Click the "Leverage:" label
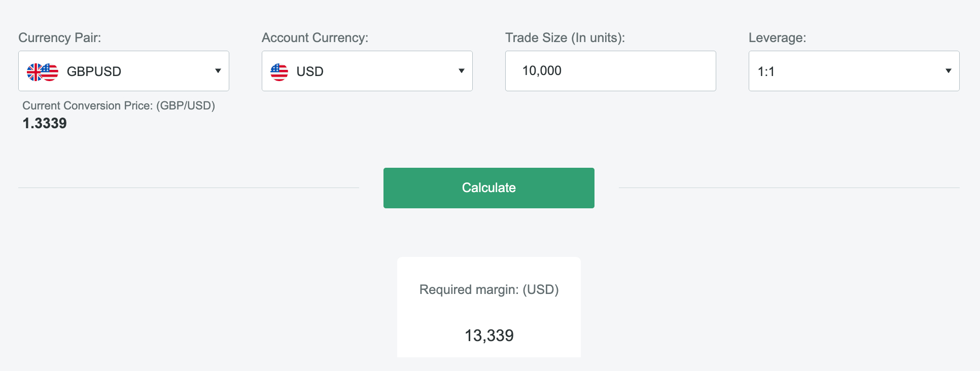 point(777,38)
